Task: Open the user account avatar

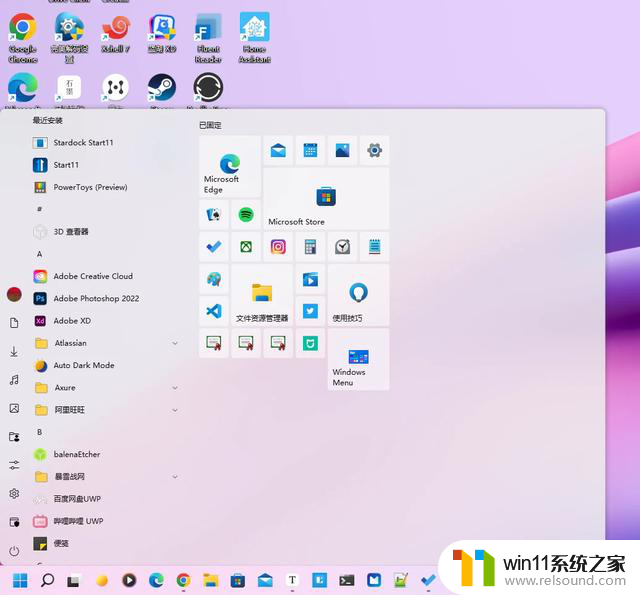Action: [14, 294]
